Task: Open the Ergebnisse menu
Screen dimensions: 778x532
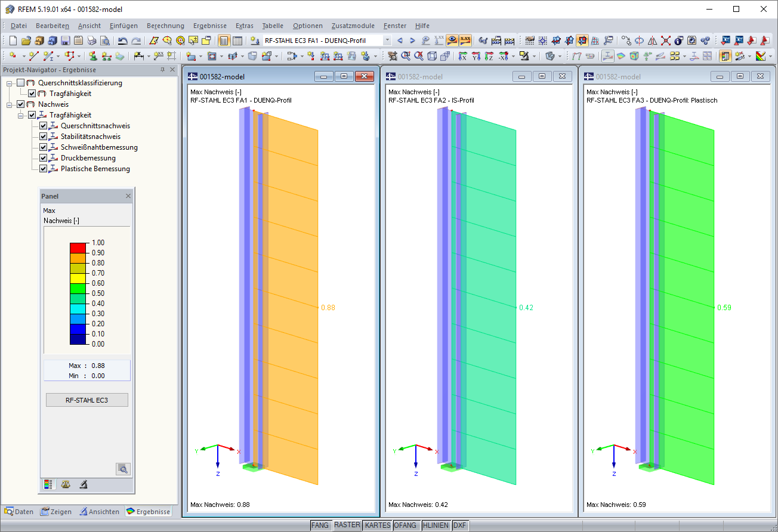Action: click(x=210, y=26)
